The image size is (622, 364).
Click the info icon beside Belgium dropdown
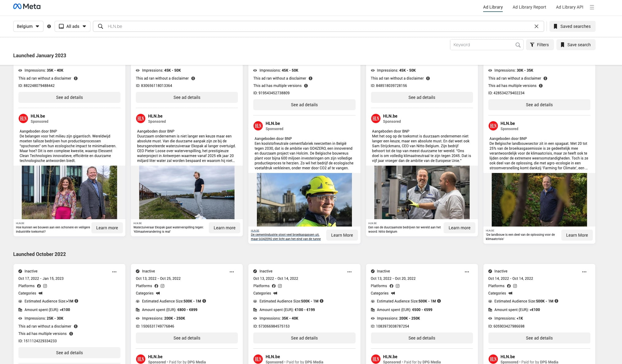(x=49, y=26)
